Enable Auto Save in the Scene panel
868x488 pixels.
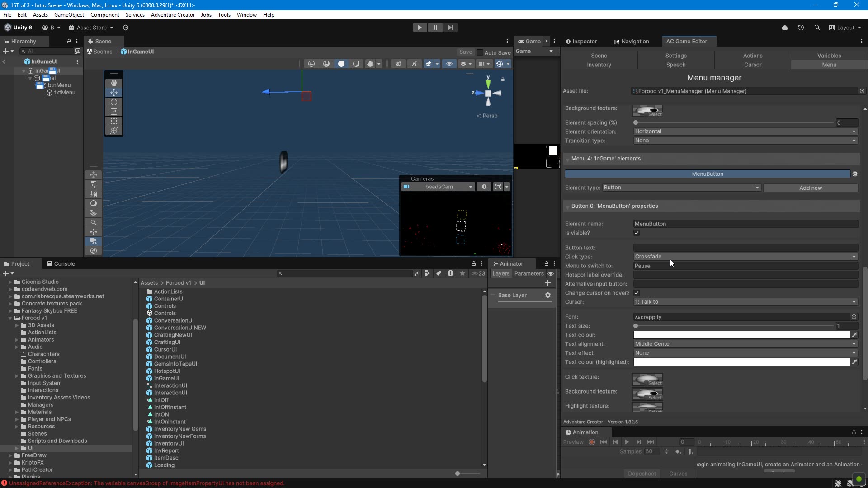(x=481, y=52)
